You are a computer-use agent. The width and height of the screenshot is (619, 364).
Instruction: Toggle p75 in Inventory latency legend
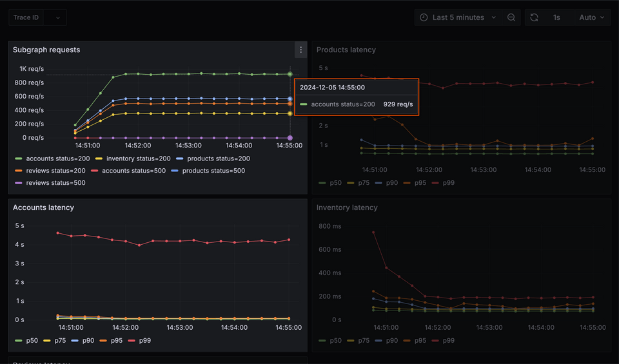[x=364, y=340]
